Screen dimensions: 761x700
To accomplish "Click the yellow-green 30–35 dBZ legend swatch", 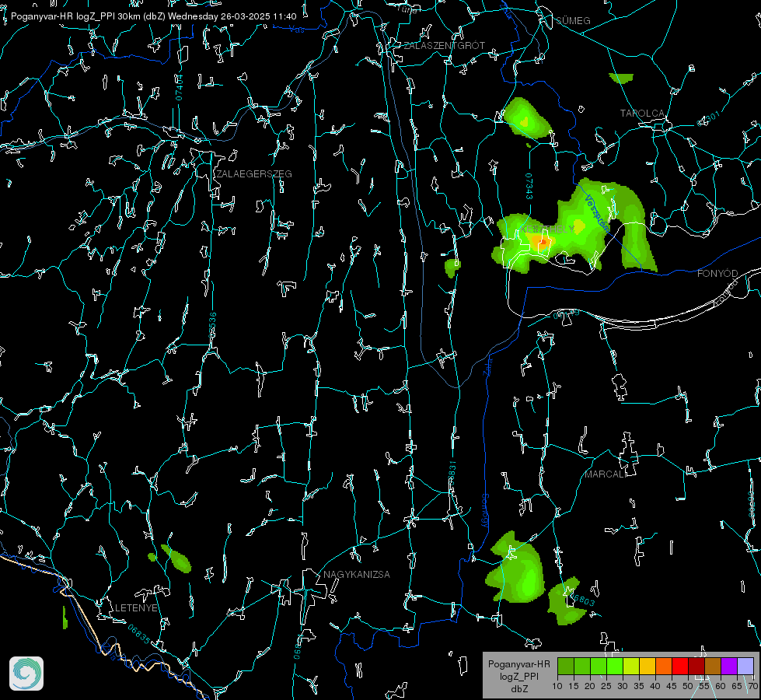I will pos(631,666).
